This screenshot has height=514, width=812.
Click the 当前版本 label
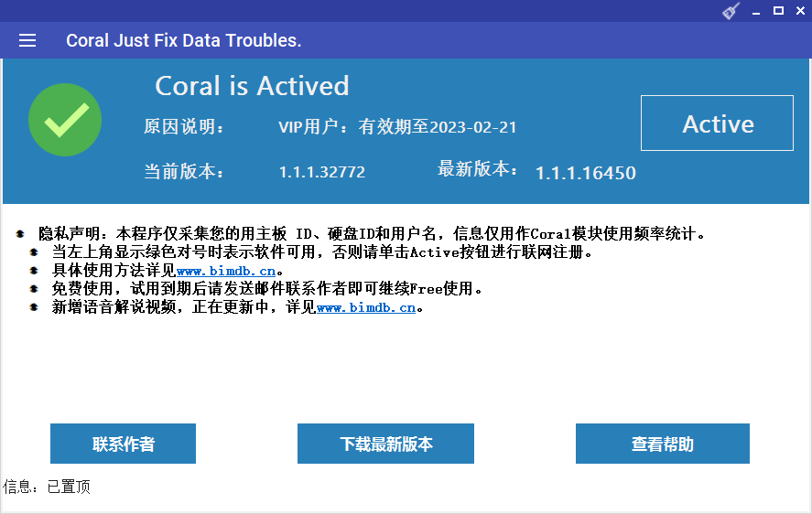(184, 171)
